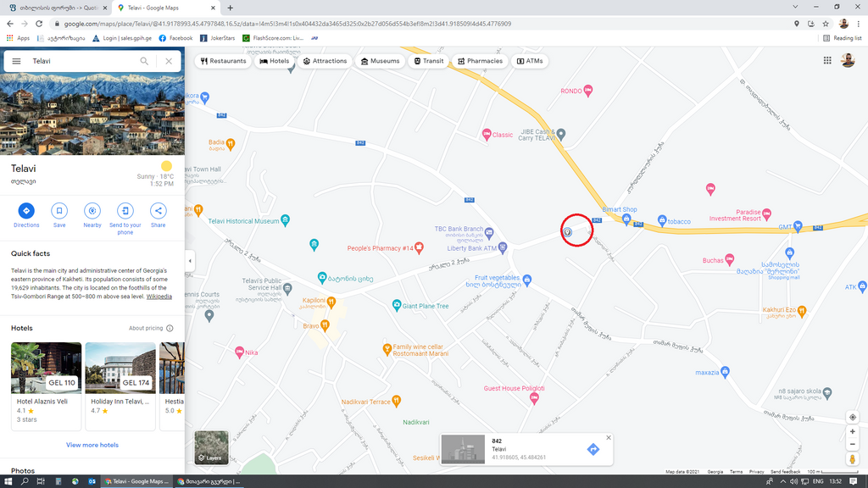The height and width of the screenshot is (488, 868).
Task: Filter map by ATMs
Action: pyautogui.click(x=530, y=61)
